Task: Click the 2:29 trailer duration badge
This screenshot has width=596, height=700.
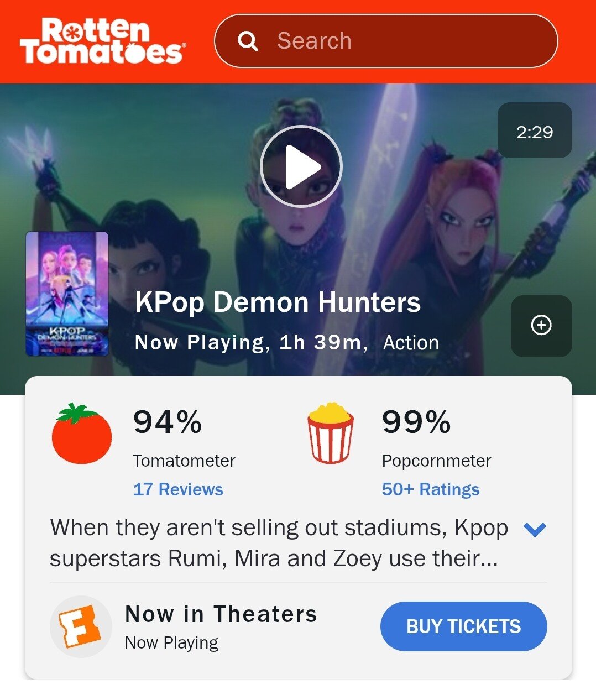Action: (535, 131)
